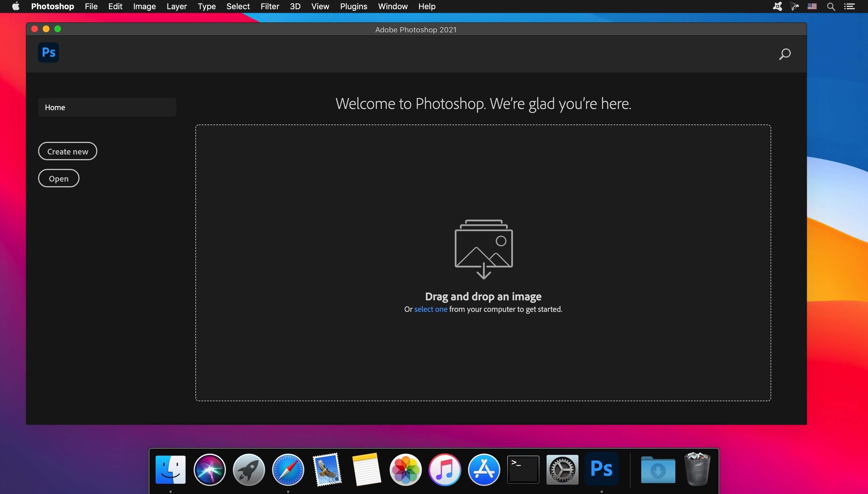This screenshot has width=868, height=494.
Task: Click 'Create new' to start project
Action: [67, 151]
